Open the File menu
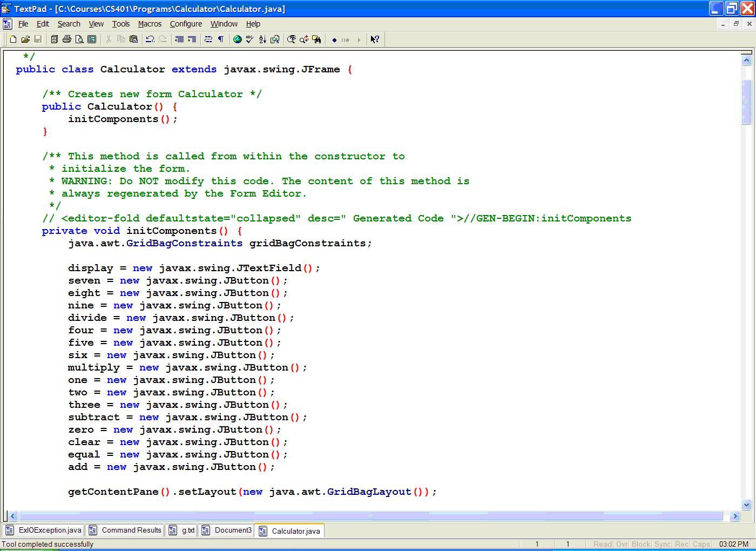The height and width of the screenshot is (551, 756). coord(23,24)
